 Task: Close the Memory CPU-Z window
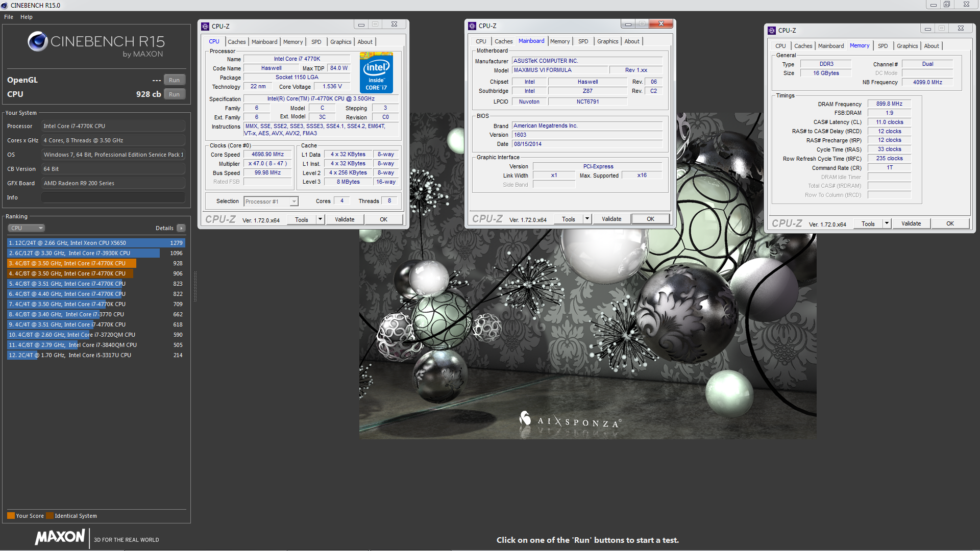coord(961,29)
